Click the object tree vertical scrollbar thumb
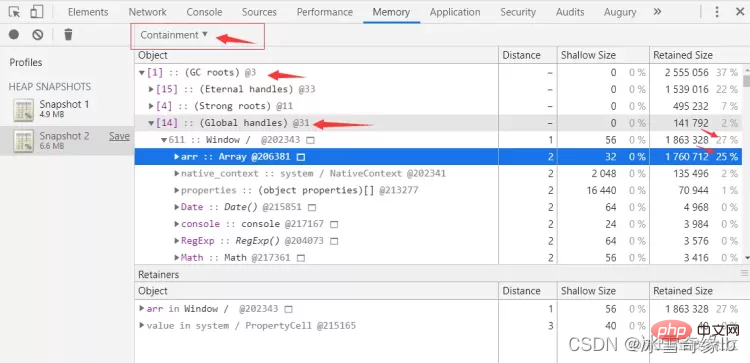 pos(746,80)
